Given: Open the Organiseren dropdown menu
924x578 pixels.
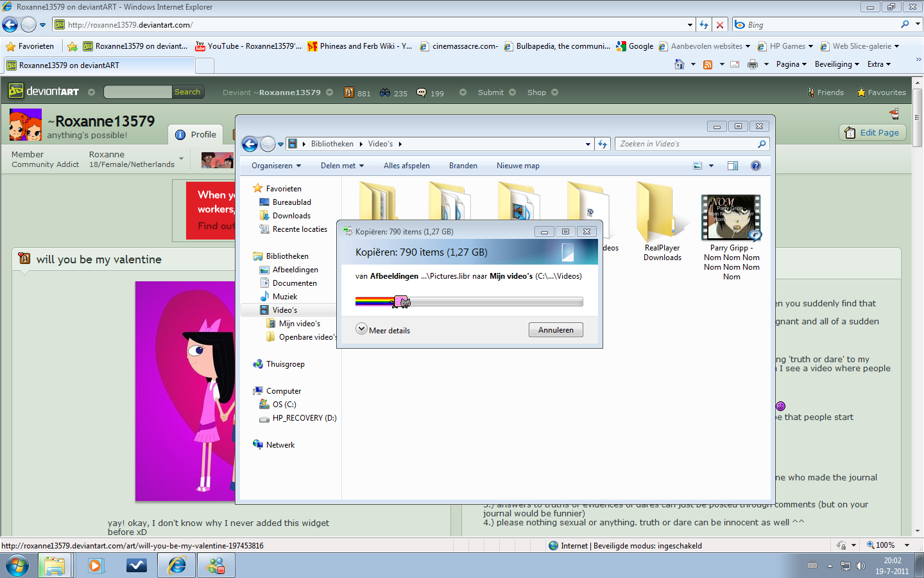Looking at the screenshot, I should 276,166.
